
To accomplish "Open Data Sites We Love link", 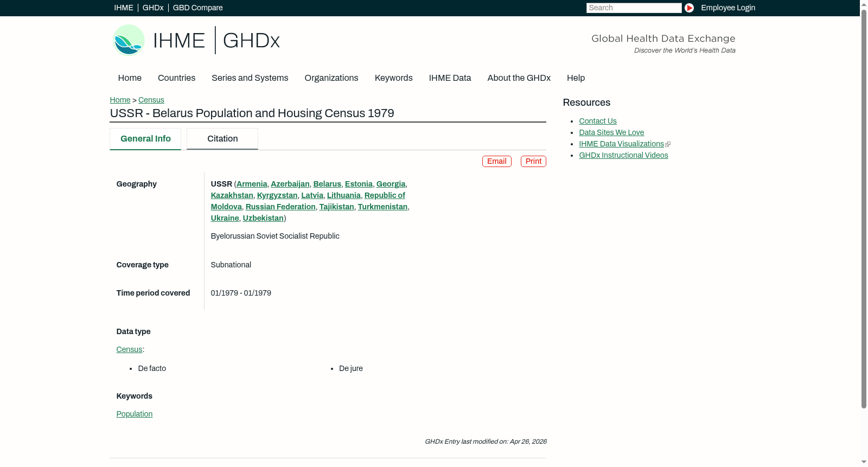I will click(x=611, y=132).
